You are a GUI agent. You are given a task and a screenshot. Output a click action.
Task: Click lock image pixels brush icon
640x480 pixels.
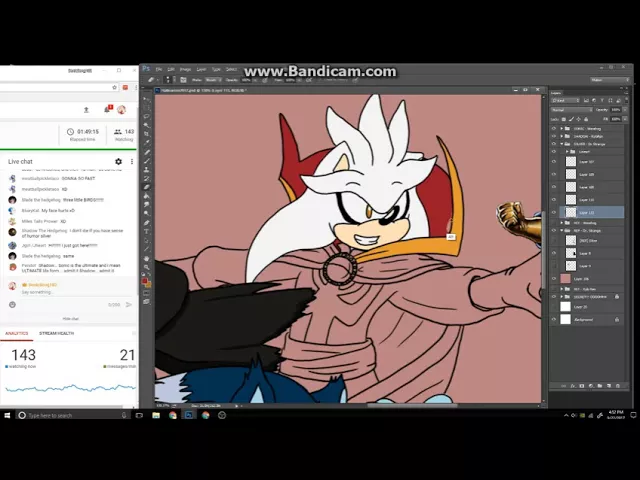click(571, 119)
